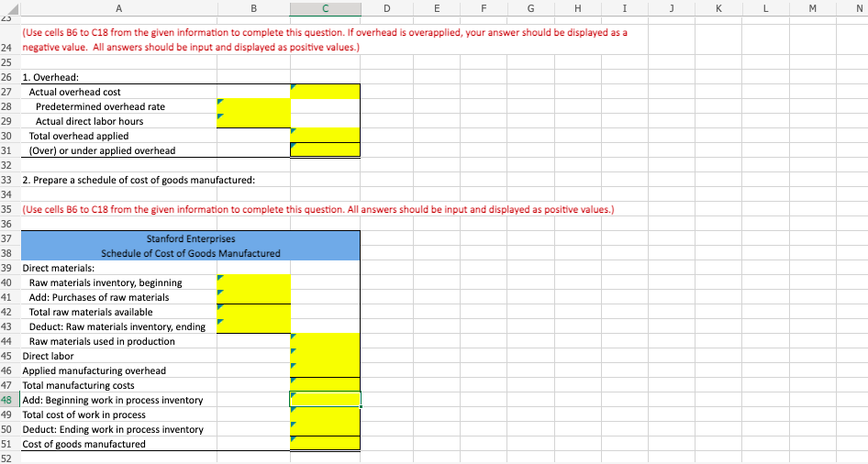Click 'Actual direct labor hours' label
The width and height of the screenshot is (868, 464).
coord(90,121)
